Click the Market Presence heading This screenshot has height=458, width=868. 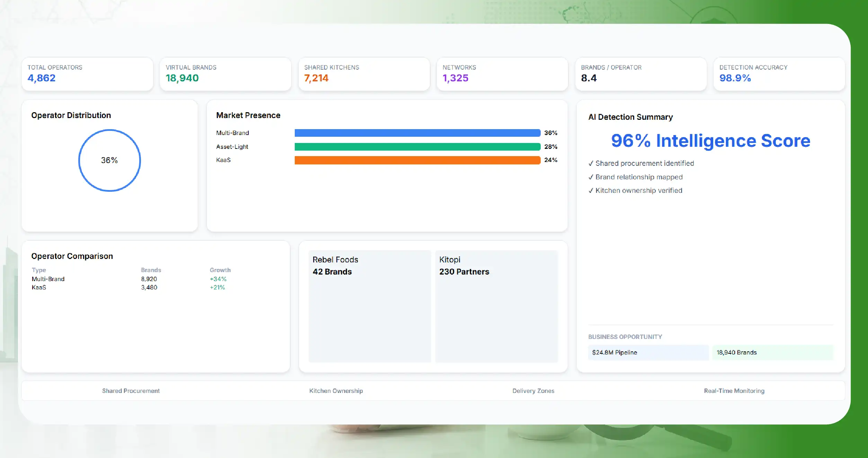click(x=248, y=115)
